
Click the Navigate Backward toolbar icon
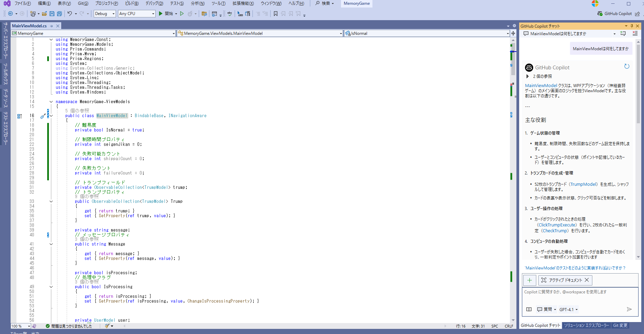click(x=10, y=14)
